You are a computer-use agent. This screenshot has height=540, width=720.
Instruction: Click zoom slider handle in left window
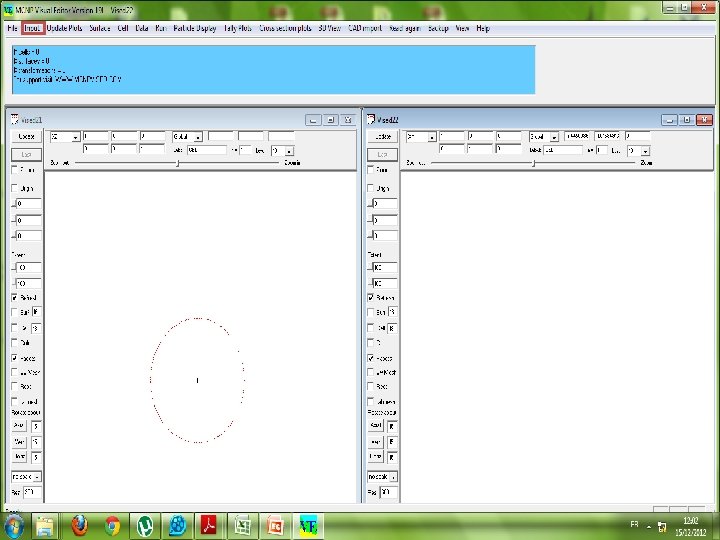(x=178, y=163)
